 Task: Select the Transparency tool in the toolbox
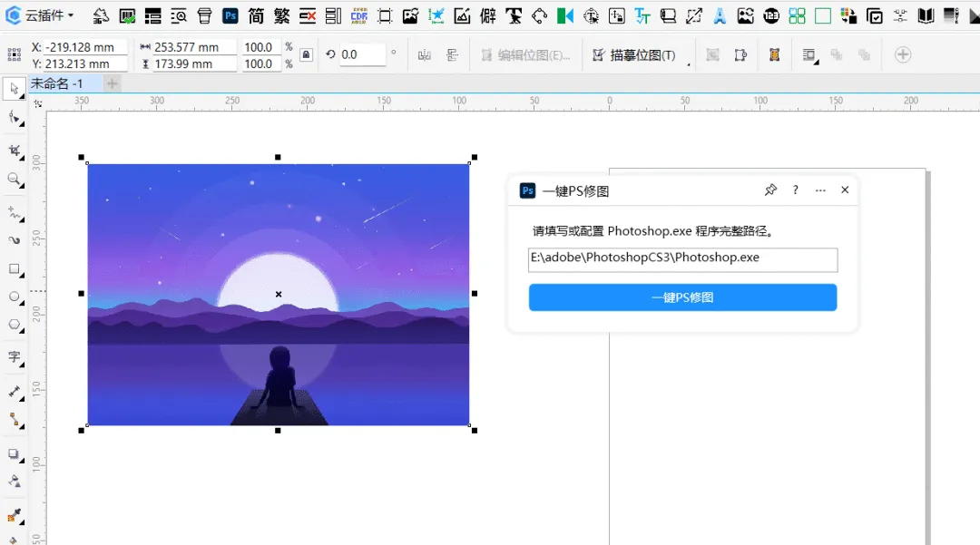(15, 482)
